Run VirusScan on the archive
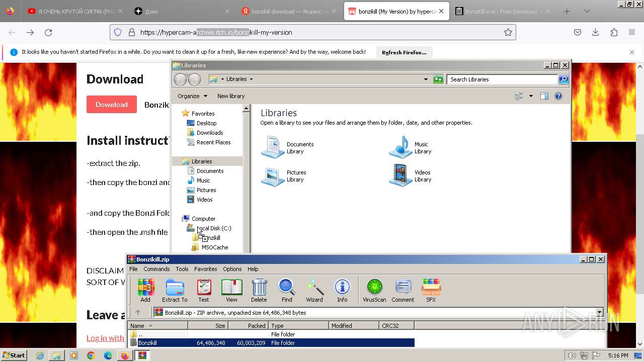This screenshot has height=362, width=644. click(x=374, y=291)
